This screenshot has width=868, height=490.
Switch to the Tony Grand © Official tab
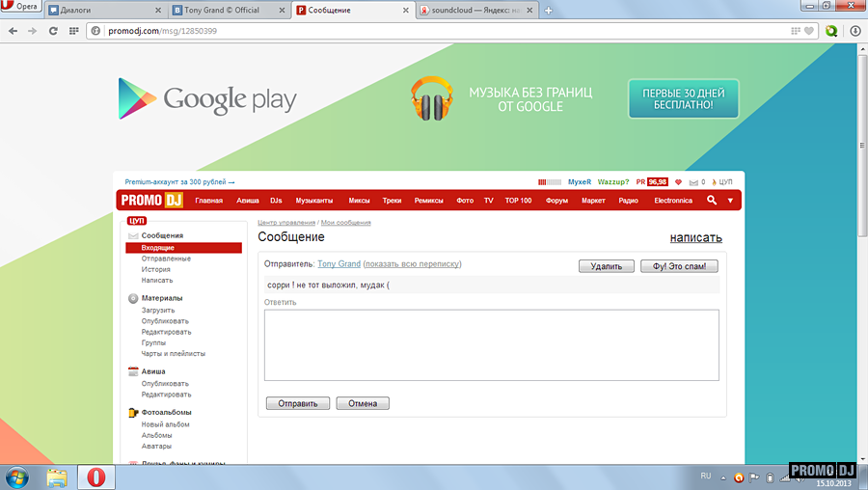click(227, 11)
